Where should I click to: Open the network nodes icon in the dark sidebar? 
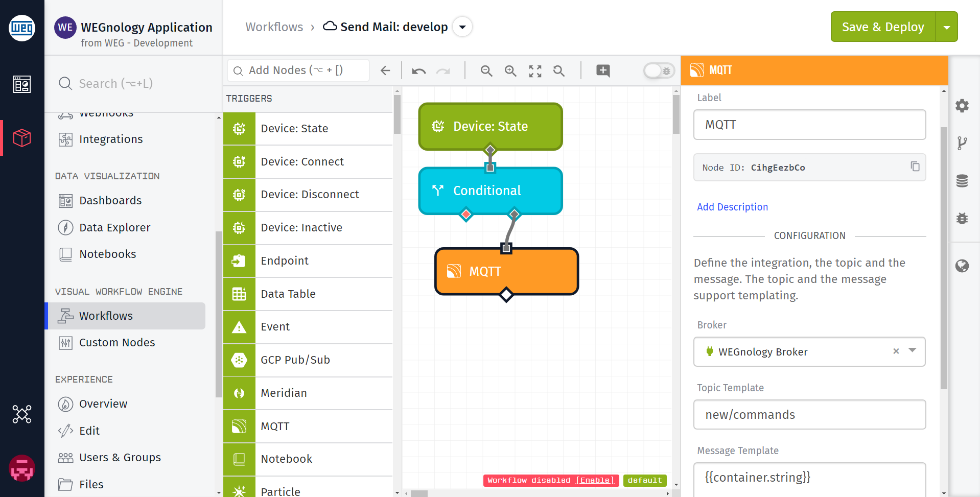(x=22, y=414)
